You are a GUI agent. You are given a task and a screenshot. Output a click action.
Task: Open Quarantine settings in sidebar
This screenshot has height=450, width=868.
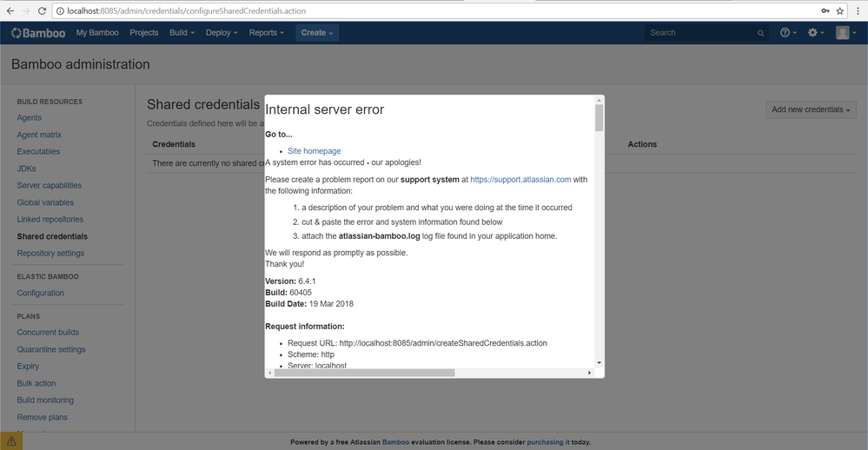tap(51, 349)
